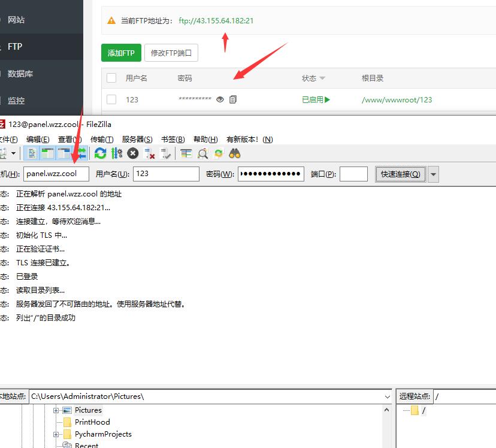
Task: Open the 服务器(S) menu
Action: [x=137, y=140]
